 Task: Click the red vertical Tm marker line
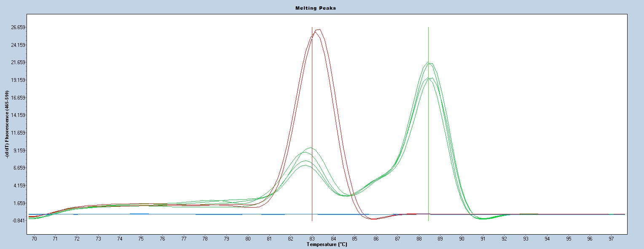(x=312, y=127)
